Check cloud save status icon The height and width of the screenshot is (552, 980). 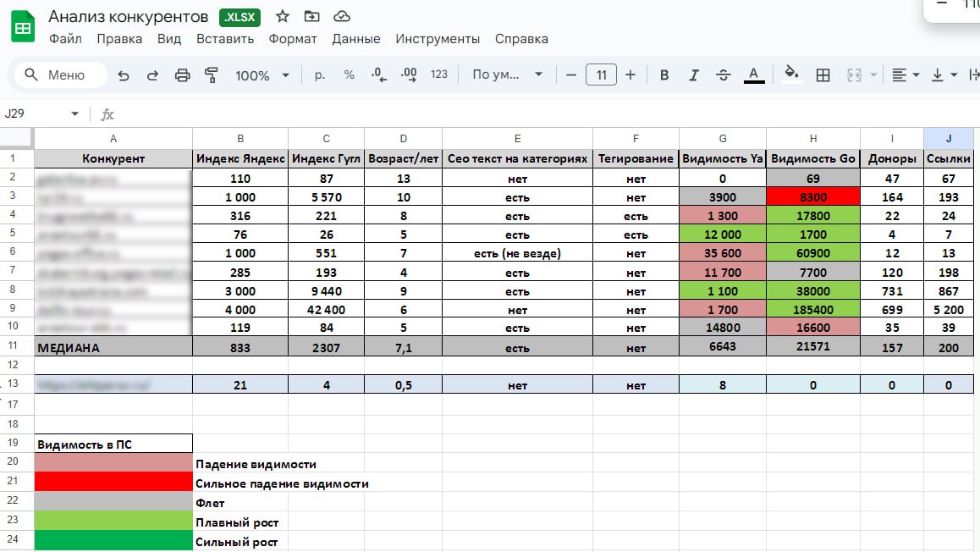point(342,16)
